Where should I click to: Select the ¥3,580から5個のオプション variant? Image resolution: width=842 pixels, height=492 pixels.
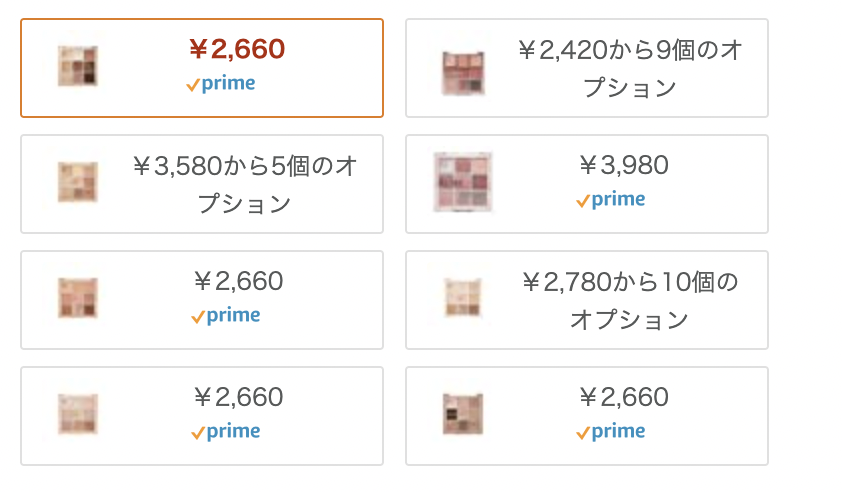[x=202, y=184]
